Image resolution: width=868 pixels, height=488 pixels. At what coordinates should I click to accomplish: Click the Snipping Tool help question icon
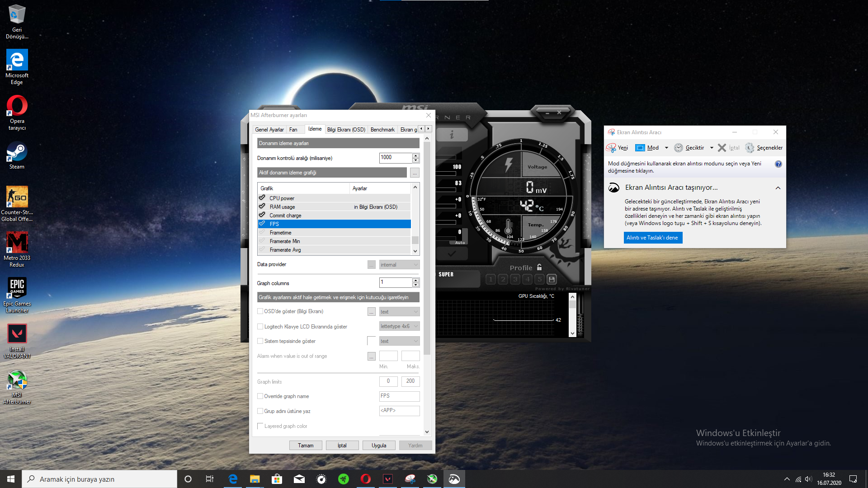tap(778, 164)
